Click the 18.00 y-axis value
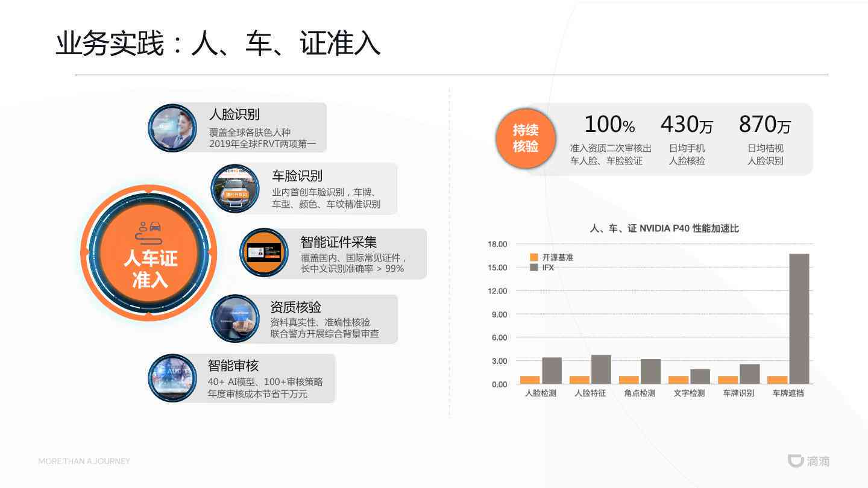Viewport: 868px width, 488px height. tap(498, 244)
